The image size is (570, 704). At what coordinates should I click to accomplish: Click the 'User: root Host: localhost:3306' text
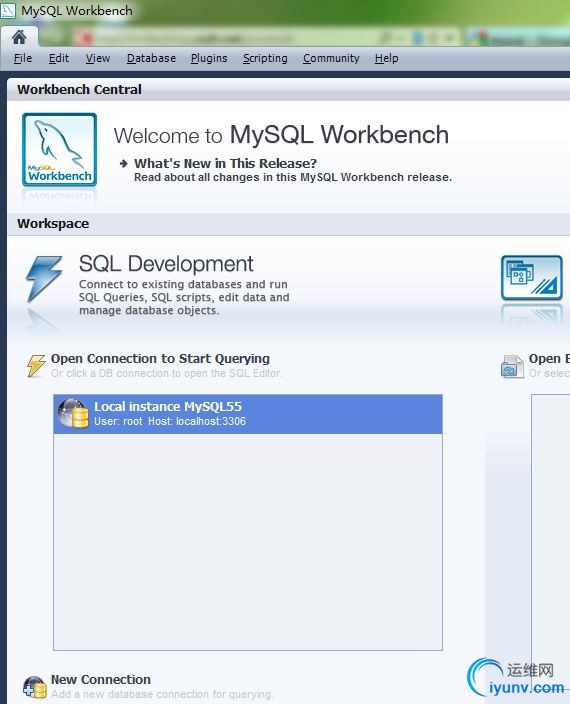170,421
